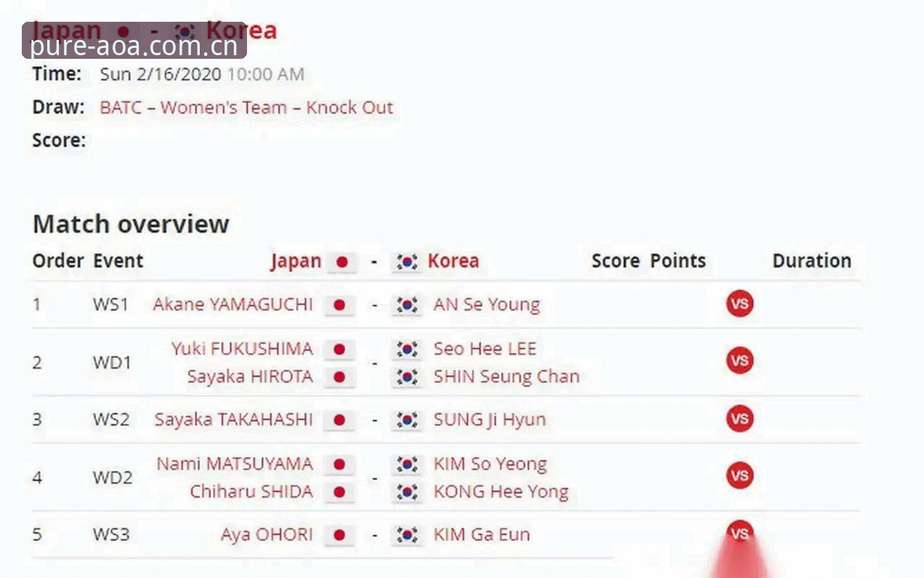Select the VS badge in the WD2 row

[739, 476]
